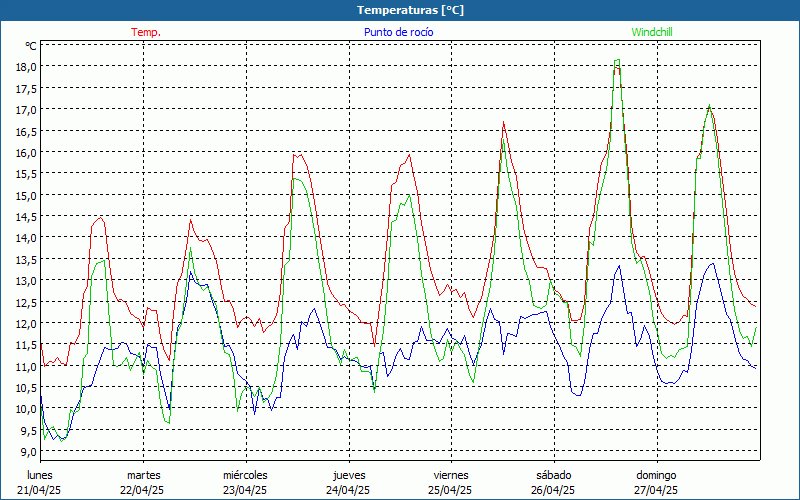
Task: Click the 27/04/25 date label
Action: tap(655, 490)
